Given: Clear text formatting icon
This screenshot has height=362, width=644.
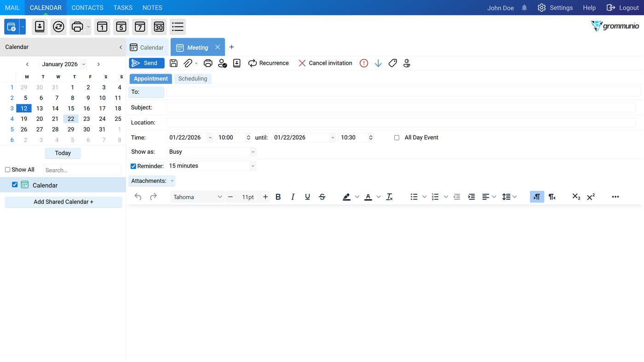Looking at the screenshot, I should [x=389, y=197].
